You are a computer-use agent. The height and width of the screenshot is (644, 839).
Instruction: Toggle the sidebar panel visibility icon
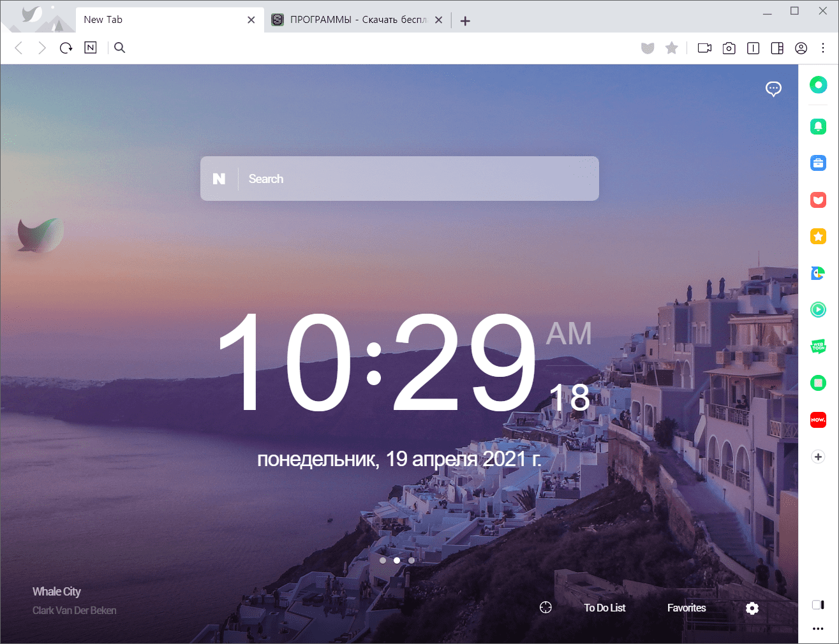(818, 604)
